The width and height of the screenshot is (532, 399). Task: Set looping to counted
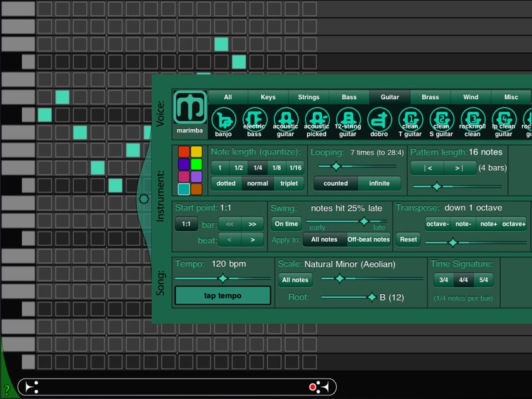click(x=336, y=184)
